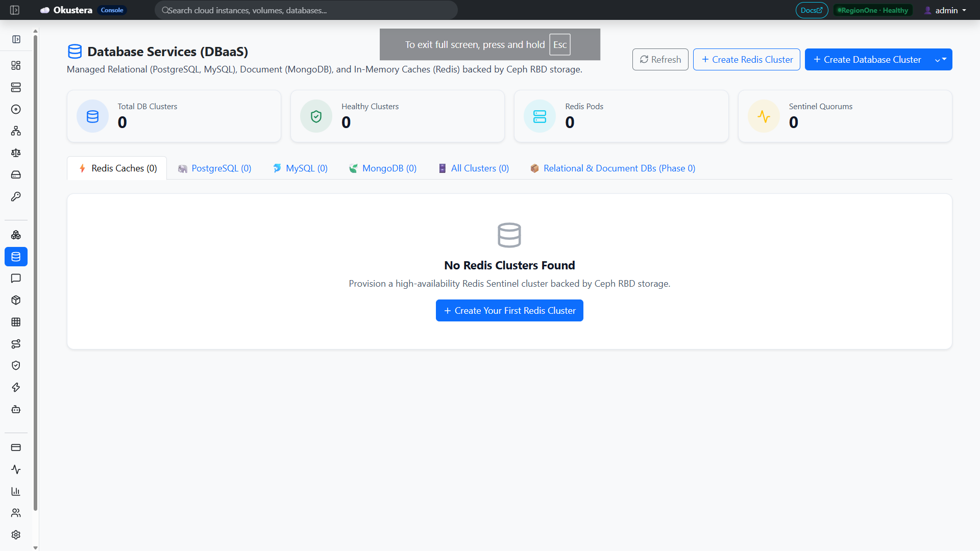Open the network topology icon in the sidebar
The width and height of the screenshot is (980, 551).
click(16, 131)
